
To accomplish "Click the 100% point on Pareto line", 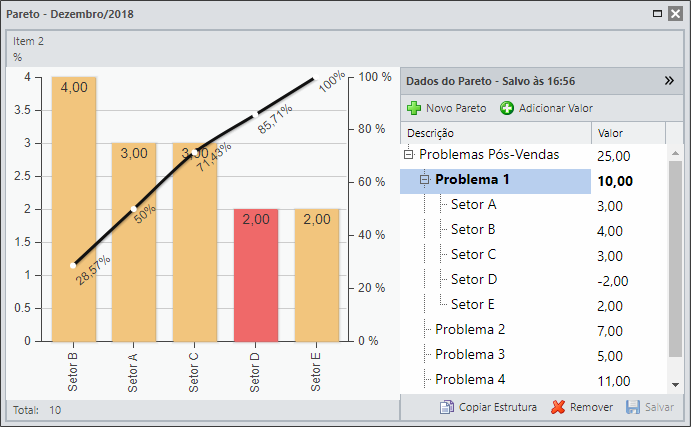I will (x=316, y=78).
